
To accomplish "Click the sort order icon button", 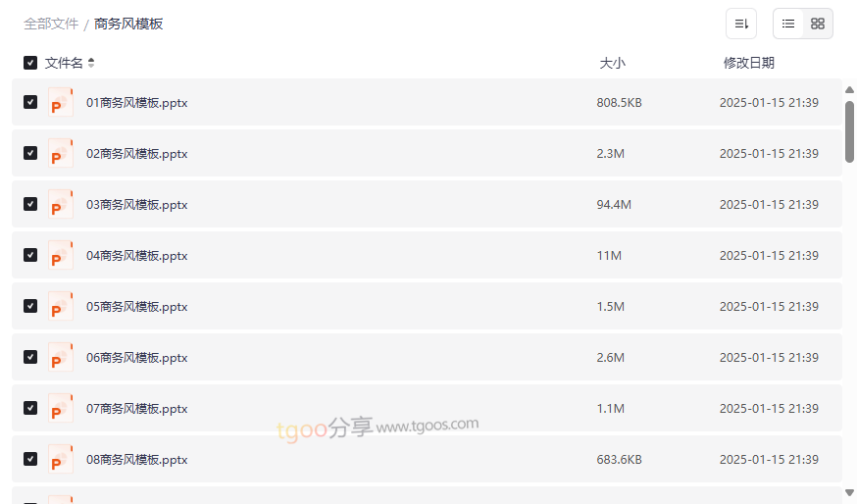I will [741, 24].
